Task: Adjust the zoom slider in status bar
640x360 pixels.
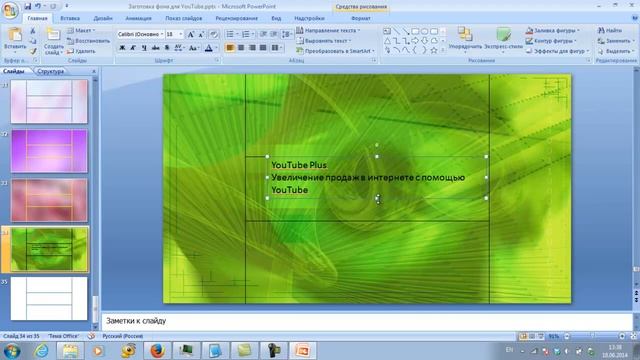Action: 594,336
